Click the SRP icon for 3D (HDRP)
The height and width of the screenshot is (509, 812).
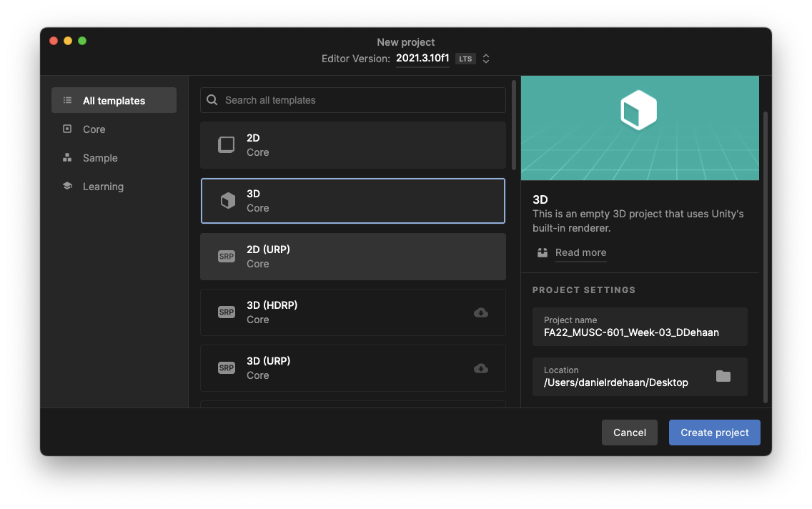(x=227, y=312)
